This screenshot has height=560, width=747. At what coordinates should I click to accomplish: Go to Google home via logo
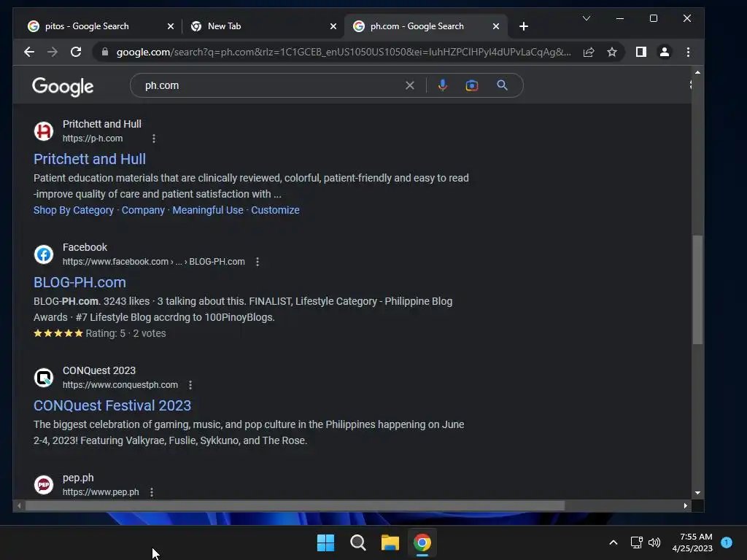click(63, 86)
